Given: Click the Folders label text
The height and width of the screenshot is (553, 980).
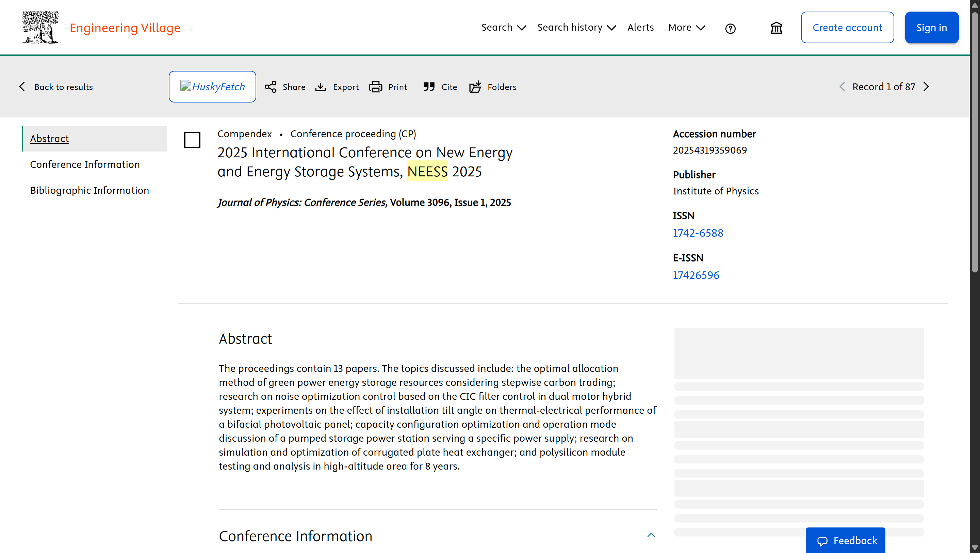Looking at the screenshot, I should click(502, 87).
